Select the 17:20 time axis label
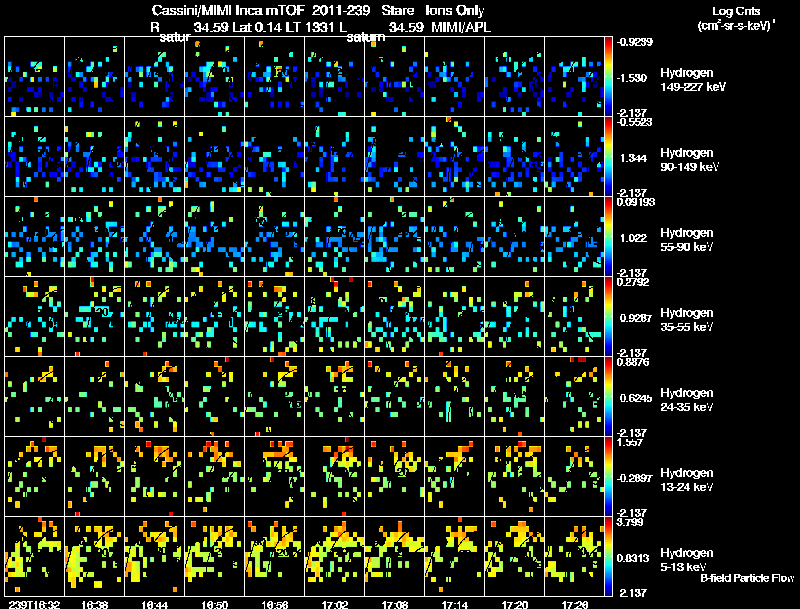Screen dimensions: 800x609 [x=515, y=604]
